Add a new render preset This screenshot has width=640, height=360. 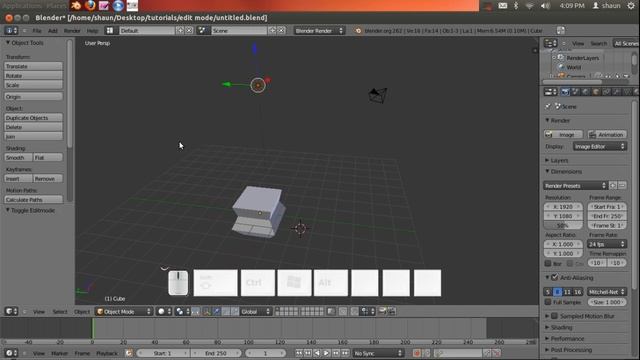click(613, 186)
